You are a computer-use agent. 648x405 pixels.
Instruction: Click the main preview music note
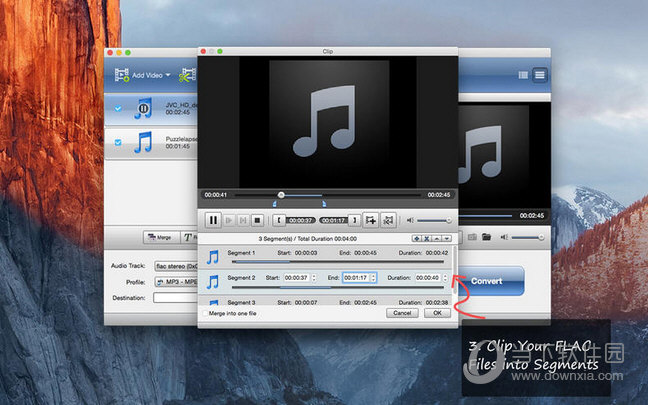coord(479,154)
